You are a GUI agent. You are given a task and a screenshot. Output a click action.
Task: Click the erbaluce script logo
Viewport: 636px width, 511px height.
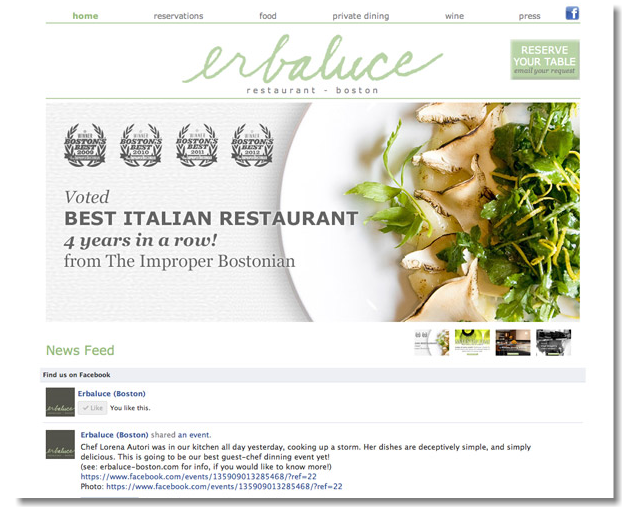coord(312,60)
